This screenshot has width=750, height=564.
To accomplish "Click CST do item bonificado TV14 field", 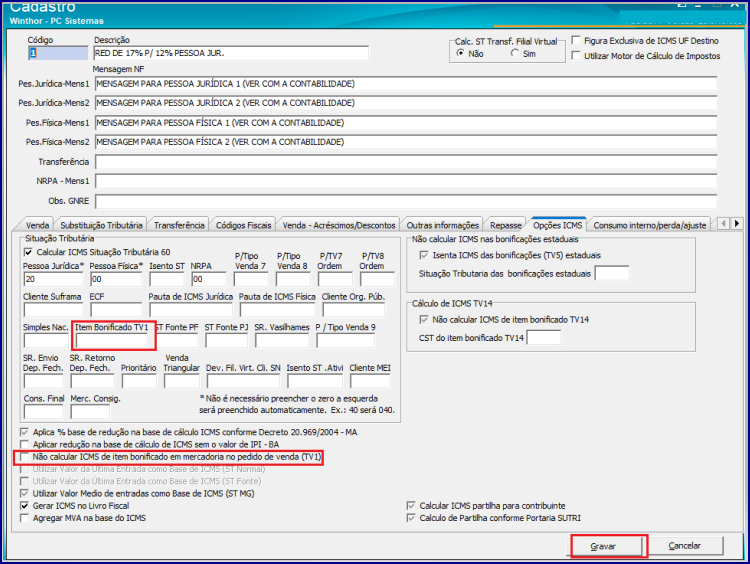I will 544,338.
